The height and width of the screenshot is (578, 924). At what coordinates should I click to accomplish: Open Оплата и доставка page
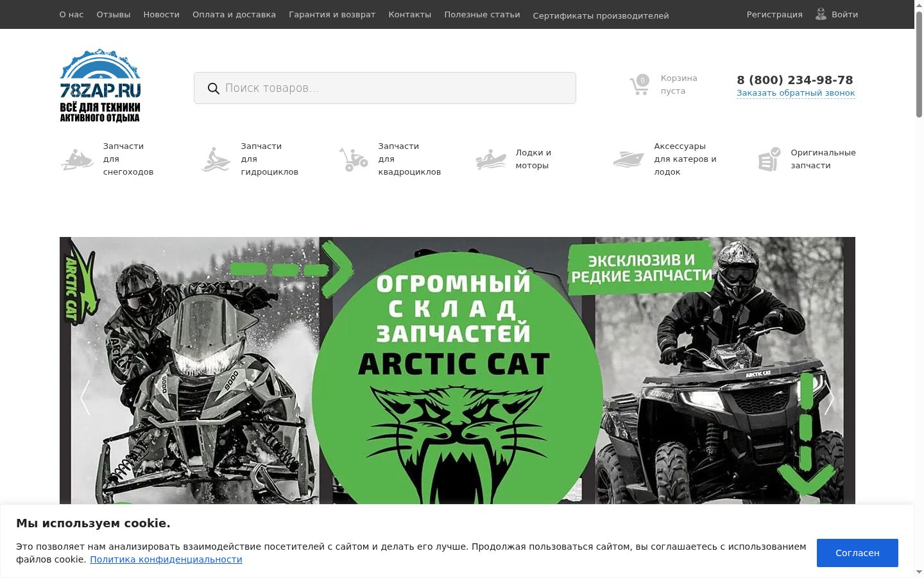234,14
